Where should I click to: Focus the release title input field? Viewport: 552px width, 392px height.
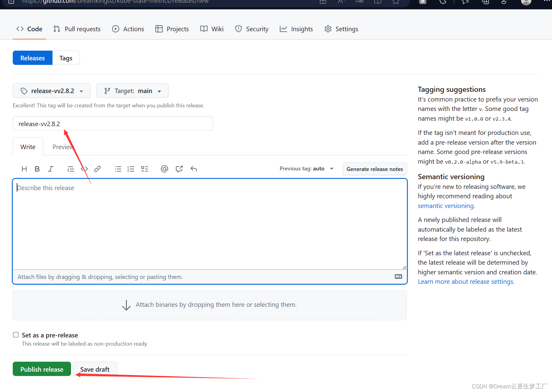[x=113, y=123]
